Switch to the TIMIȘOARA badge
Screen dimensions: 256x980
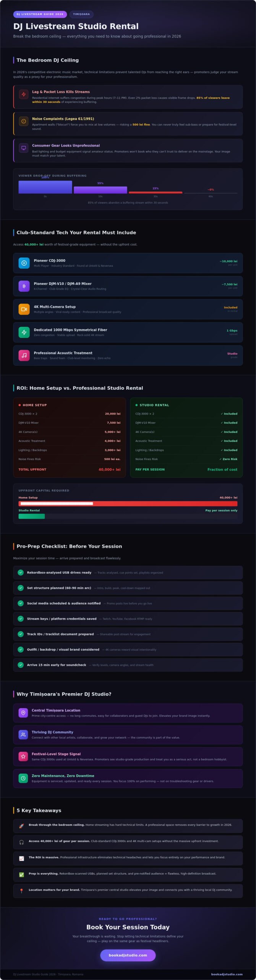pyautogui.click(x=82, y=13)
